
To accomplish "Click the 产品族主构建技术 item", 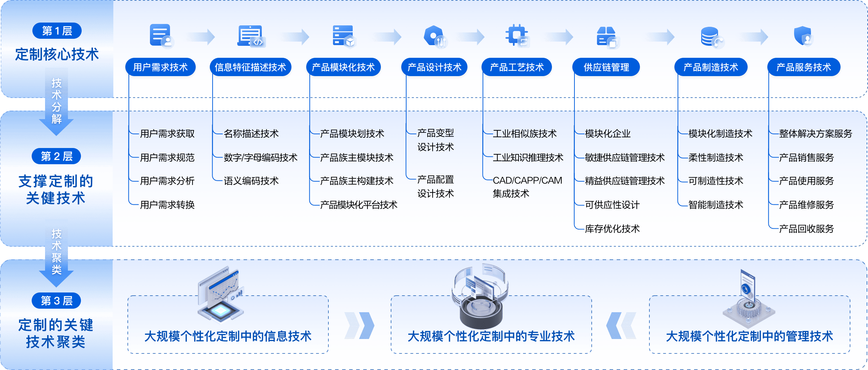I will [x=357, y=181].
